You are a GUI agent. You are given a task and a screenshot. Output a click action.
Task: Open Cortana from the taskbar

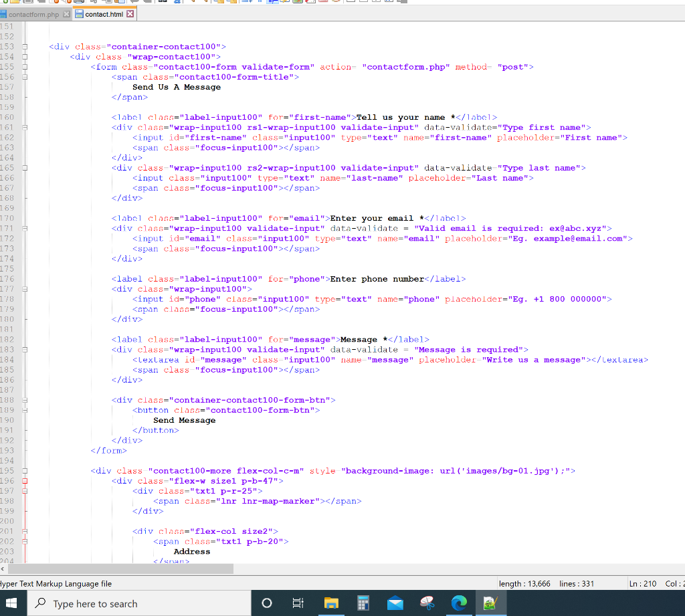pyautogui.click(x=266, y=603)
